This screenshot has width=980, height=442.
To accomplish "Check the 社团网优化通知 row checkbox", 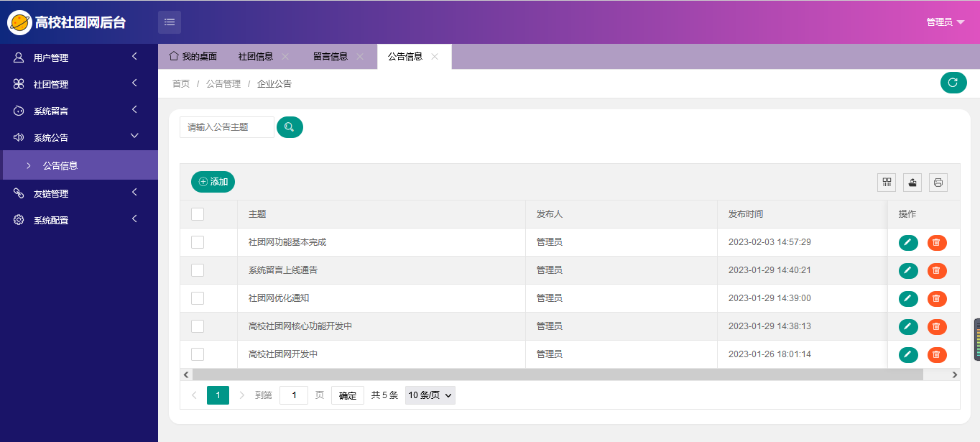I will 198,298.
